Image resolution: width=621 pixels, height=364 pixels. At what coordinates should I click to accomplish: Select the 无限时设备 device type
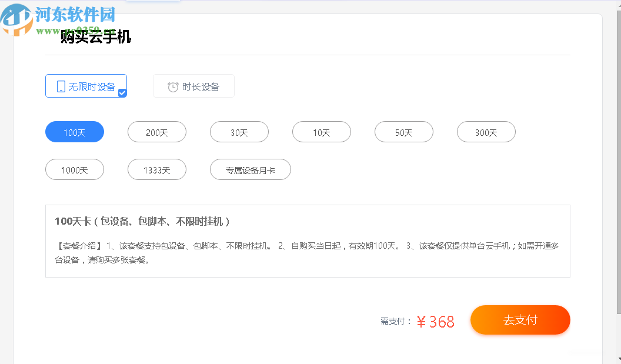click(x=86, y=86)
